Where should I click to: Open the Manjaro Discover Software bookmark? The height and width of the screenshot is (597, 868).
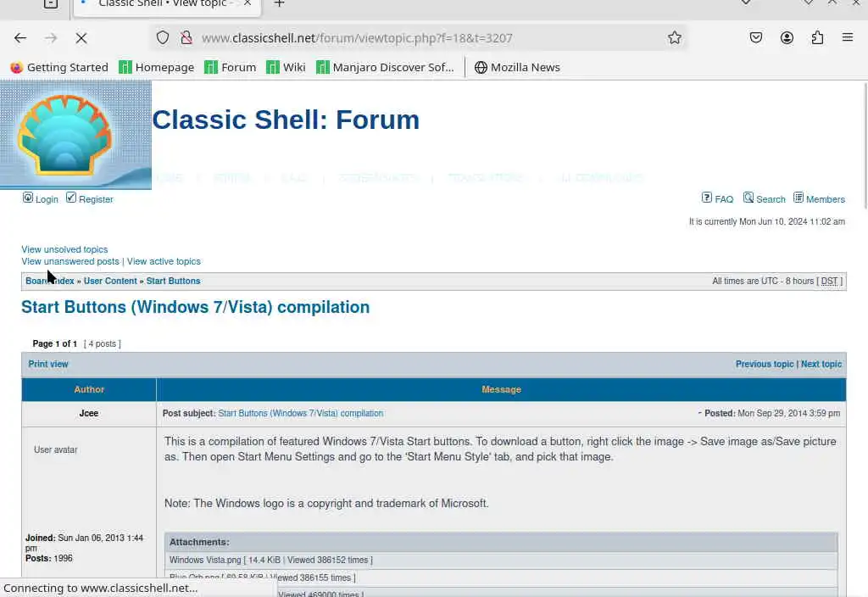pyautogui.click(x=385, y=67)
